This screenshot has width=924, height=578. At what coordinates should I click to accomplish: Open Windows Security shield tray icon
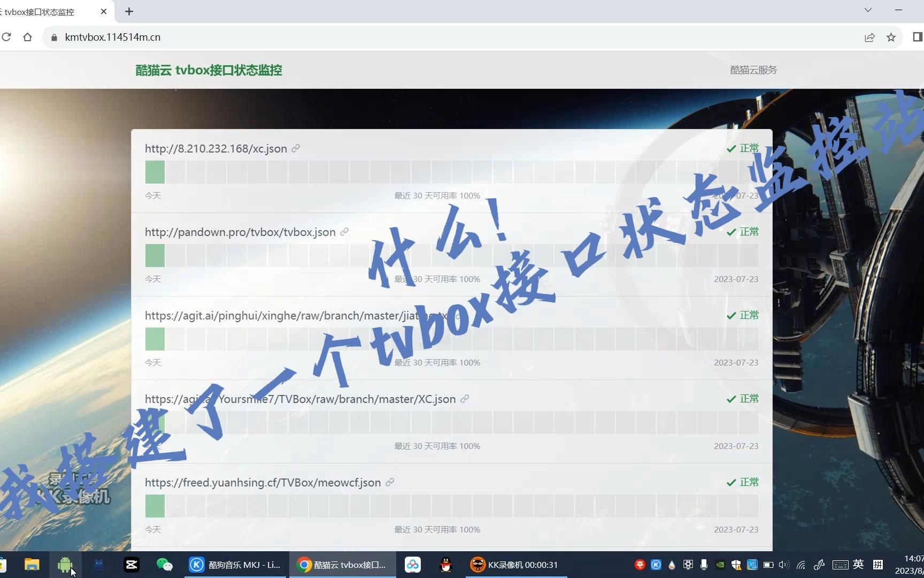tap(736, 565)
